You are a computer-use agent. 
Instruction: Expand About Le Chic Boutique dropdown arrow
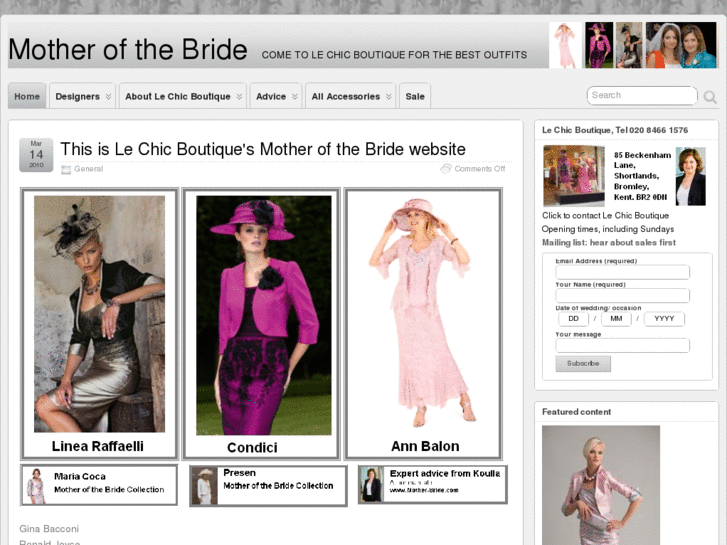[x=239, y=96]
